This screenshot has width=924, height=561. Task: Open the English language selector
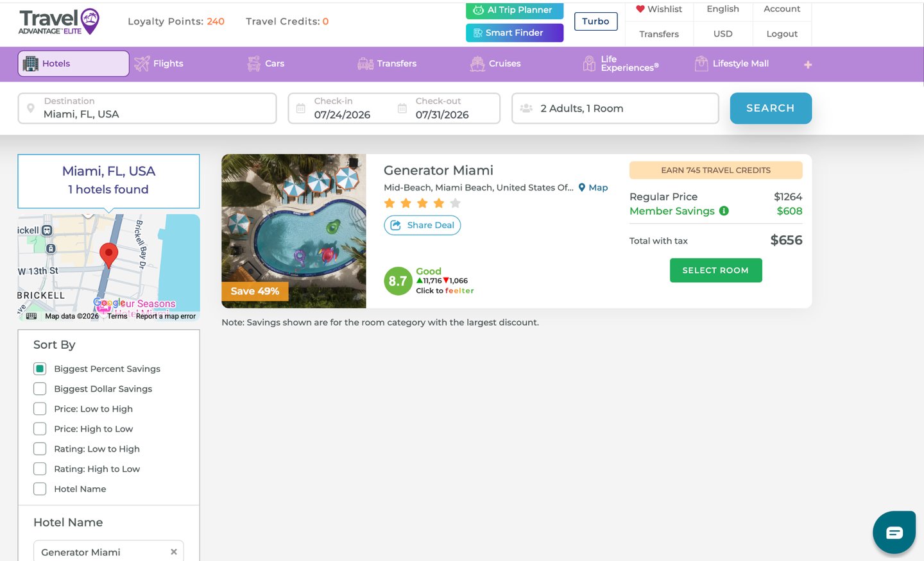pos(723,9)
